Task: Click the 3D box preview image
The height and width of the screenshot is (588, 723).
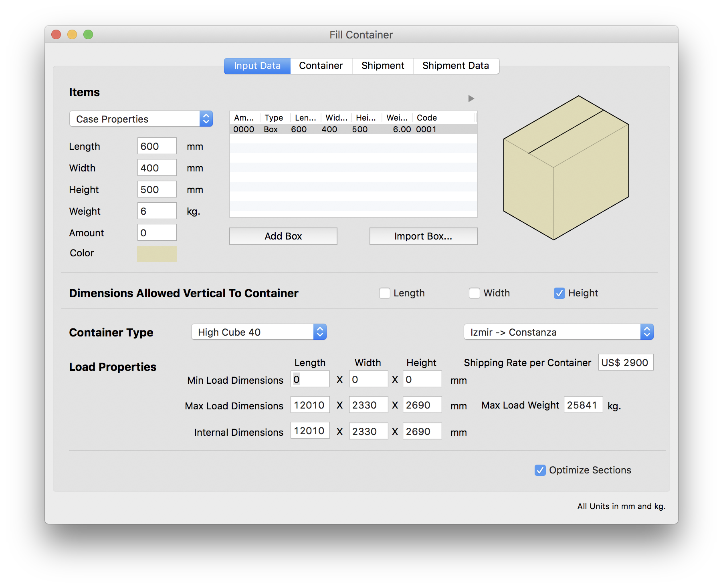Action: tap(566, 168)
